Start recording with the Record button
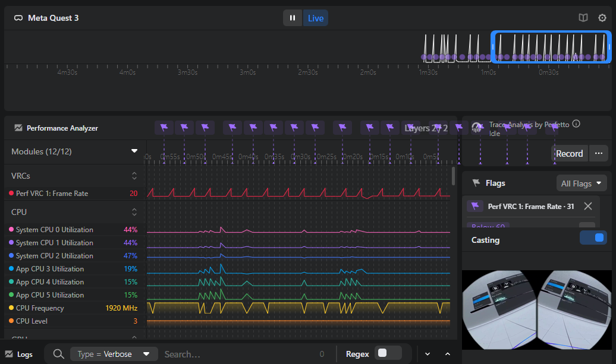 [569, 153]
